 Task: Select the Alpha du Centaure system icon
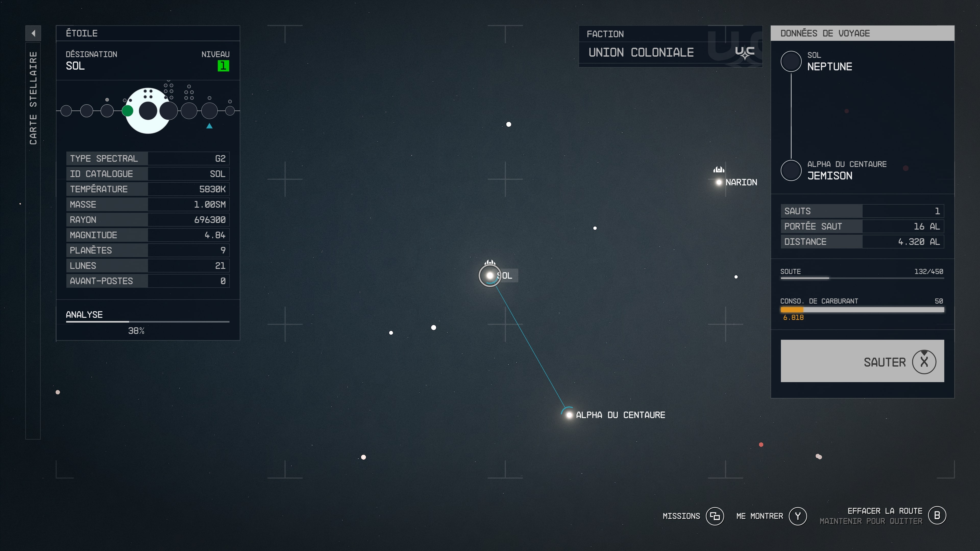(567, 415)
